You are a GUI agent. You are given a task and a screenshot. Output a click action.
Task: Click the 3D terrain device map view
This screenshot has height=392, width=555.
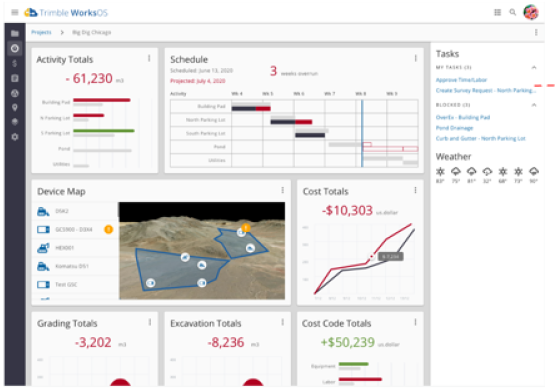(202, 251)
